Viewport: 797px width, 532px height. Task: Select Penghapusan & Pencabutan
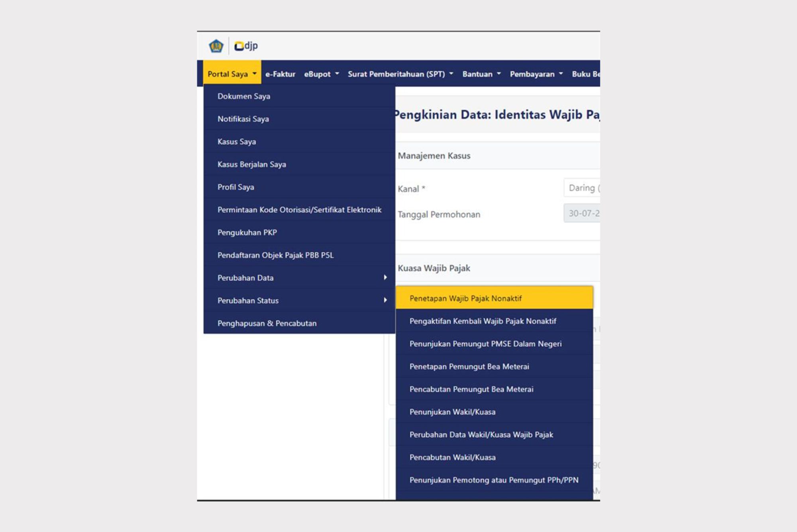pyautogui.click(x=299, y=323)
